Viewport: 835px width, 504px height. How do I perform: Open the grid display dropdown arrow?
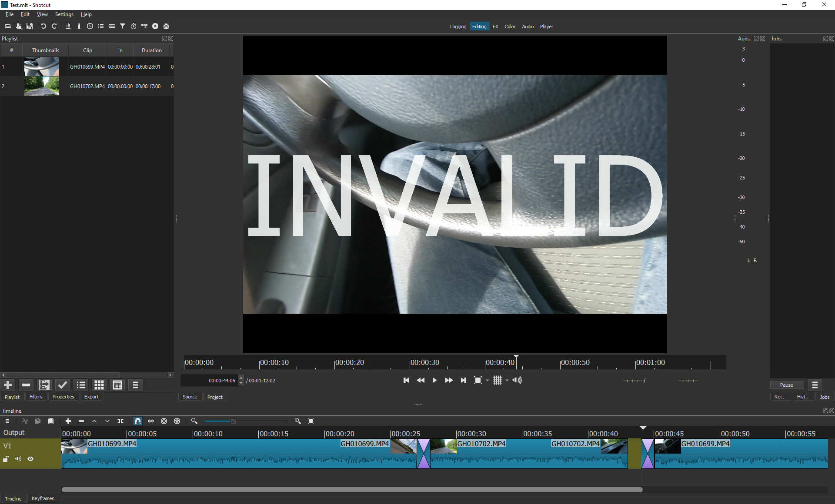tap(507, 381)
